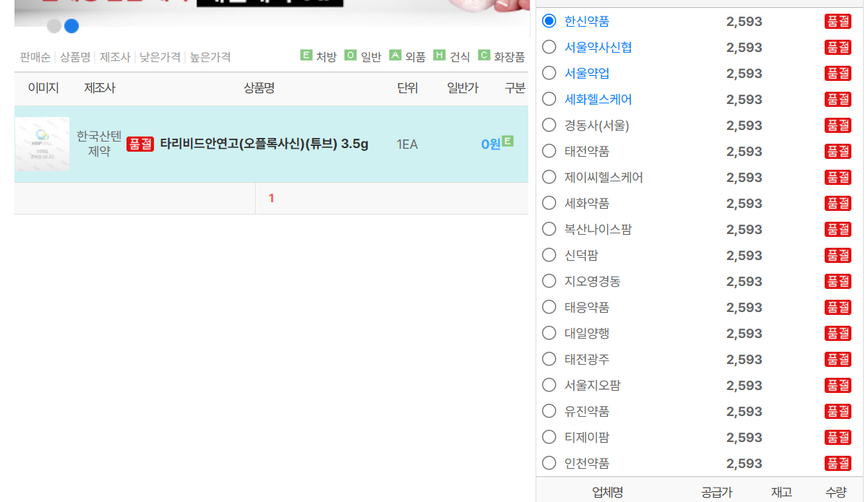Click the green A 외품 legend icon
The height and width of the screenshot is (502, 868).
(x=395, y=55)
